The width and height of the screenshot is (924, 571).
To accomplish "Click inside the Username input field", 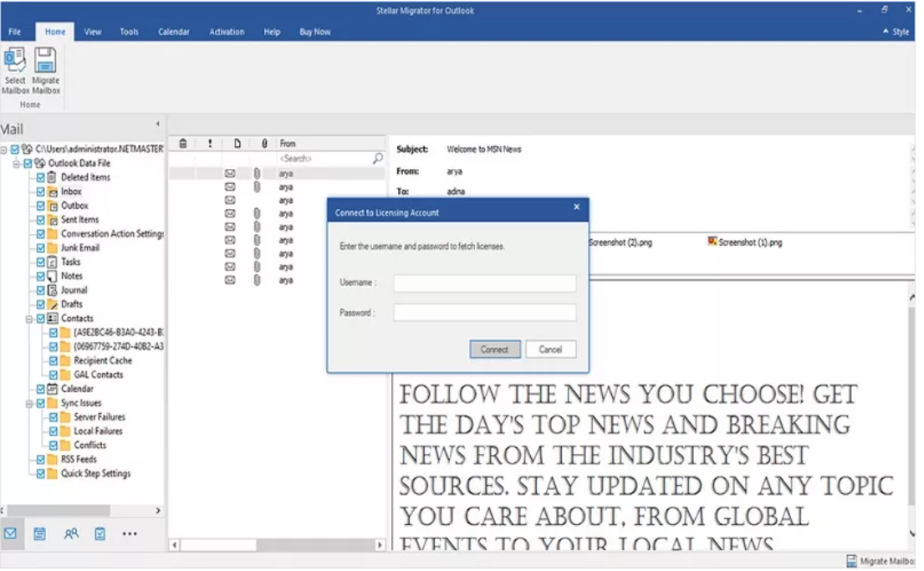I will pos(483,283).
